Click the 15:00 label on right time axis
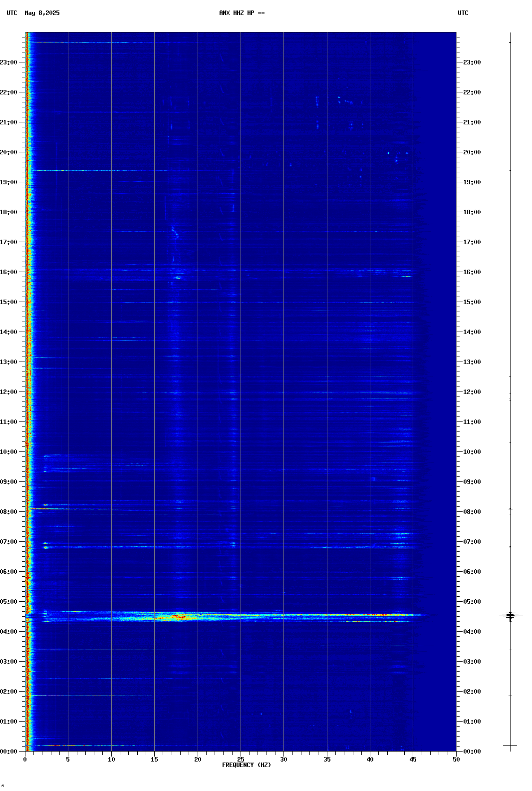 [472, 302]
